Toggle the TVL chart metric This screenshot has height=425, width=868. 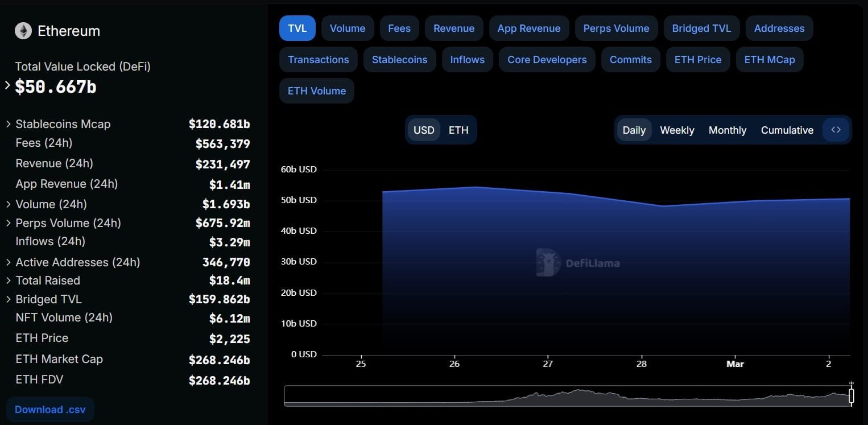click(x=297, y=28)
